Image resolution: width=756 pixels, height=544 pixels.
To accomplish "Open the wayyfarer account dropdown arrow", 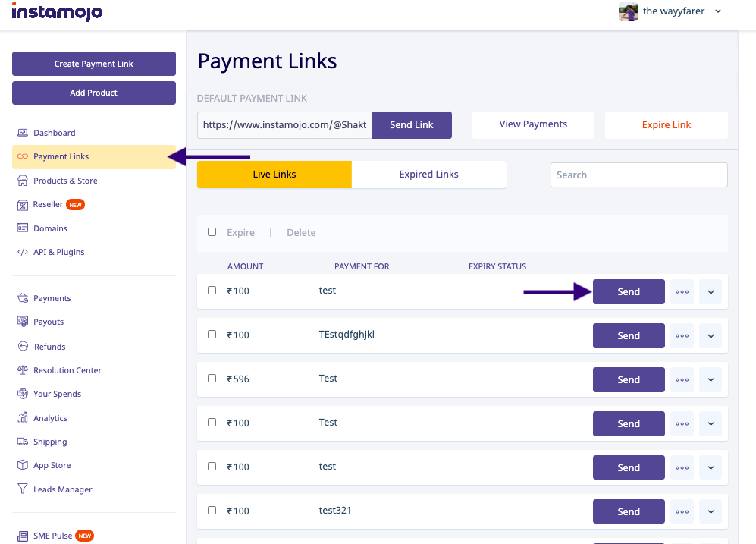I will point(718,11).
